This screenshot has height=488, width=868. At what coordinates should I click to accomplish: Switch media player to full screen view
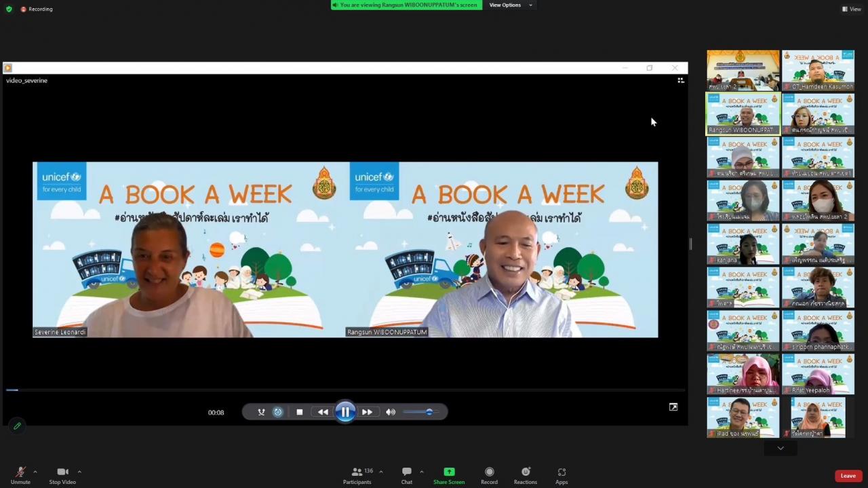click(x=673, y=407)
